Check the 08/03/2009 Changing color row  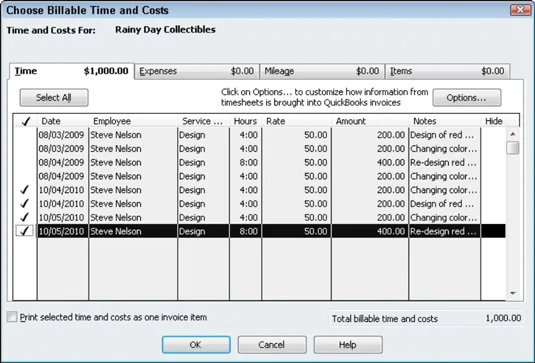[25, 149]
